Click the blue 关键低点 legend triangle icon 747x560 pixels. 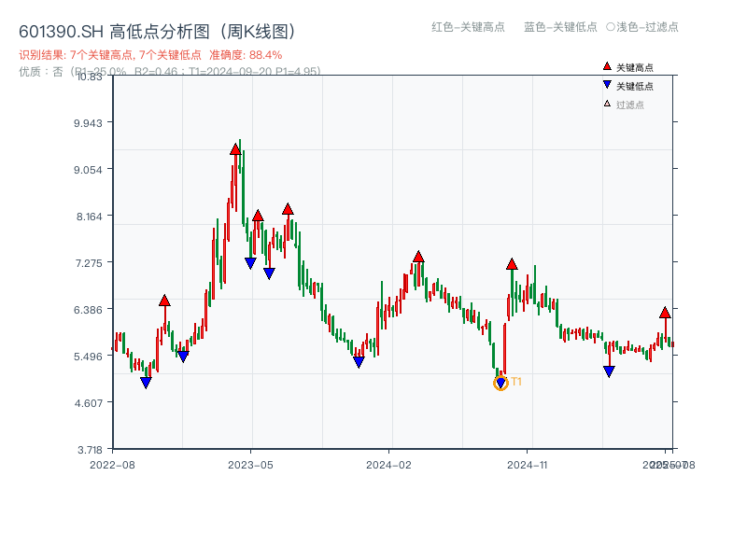click(x=605, y=82)
